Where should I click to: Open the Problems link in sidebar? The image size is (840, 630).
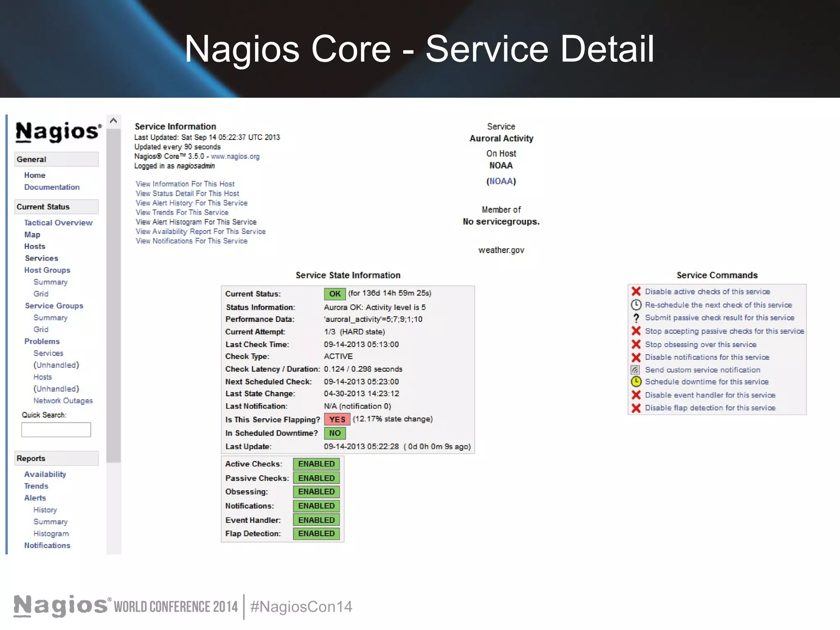click(42, 342)
